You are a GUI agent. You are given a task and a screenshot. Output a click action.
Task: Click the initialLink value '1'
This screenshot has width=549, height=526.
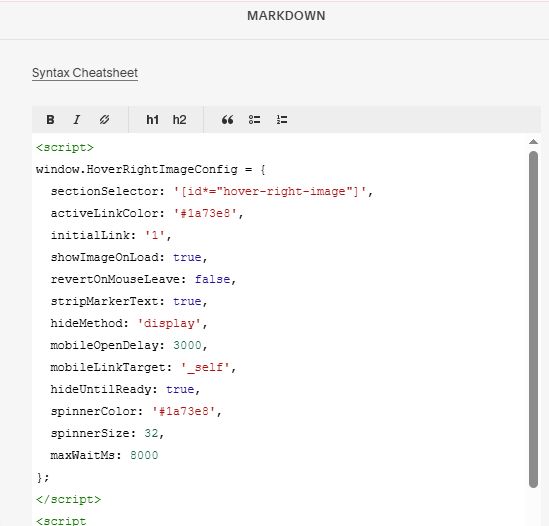(155, 235)
